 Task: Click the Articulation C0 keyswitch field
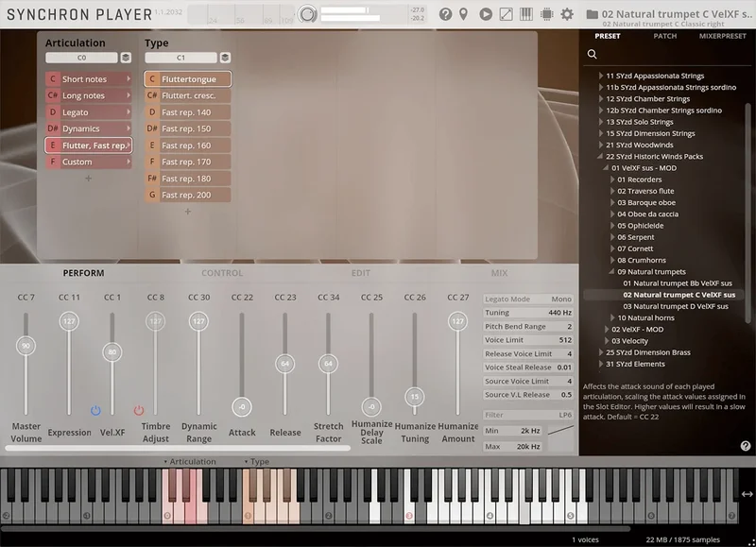click(x=81, y=58)
